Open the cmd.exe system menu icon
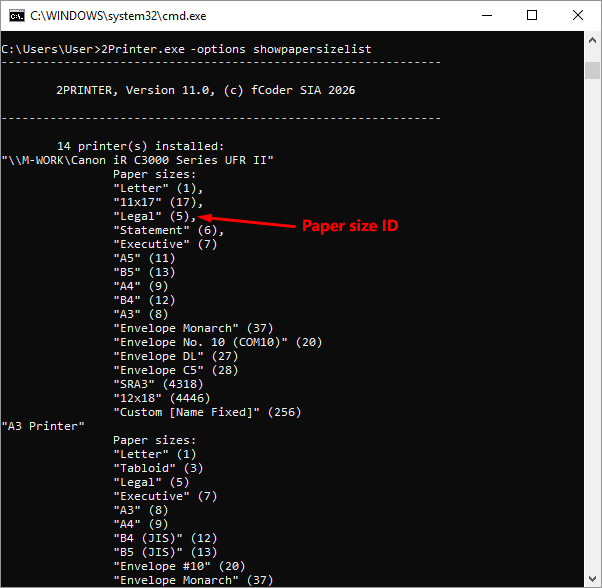 point(17,16)
